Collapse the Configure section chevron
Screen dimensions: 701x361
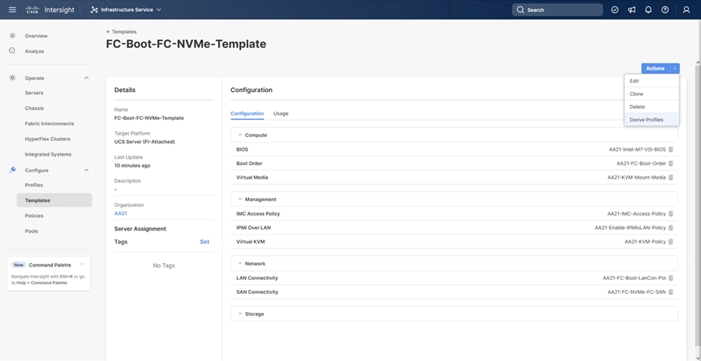[x=86, y=170]
